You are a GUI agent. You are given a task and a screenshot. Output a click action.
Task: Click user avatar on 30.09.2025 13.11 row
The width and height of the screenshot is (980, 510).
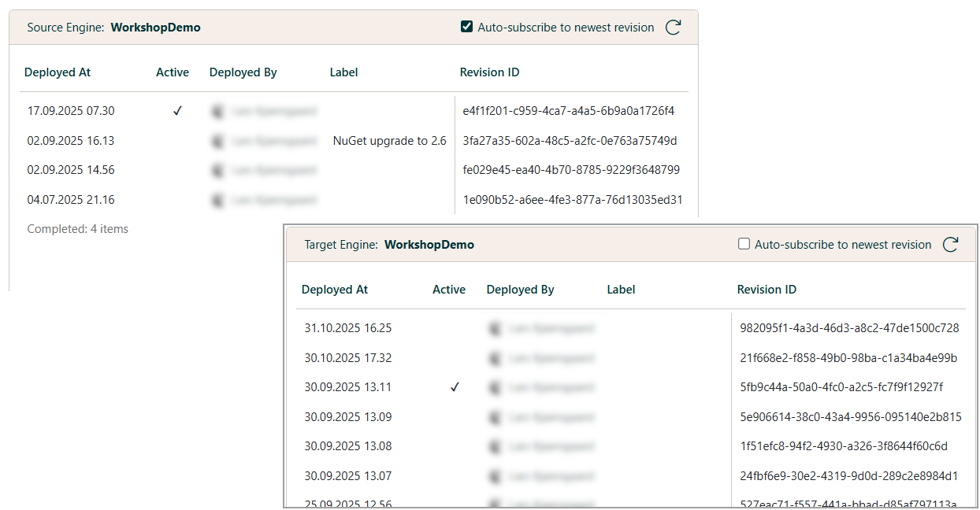pyautogui.click(x=495, y=388)
